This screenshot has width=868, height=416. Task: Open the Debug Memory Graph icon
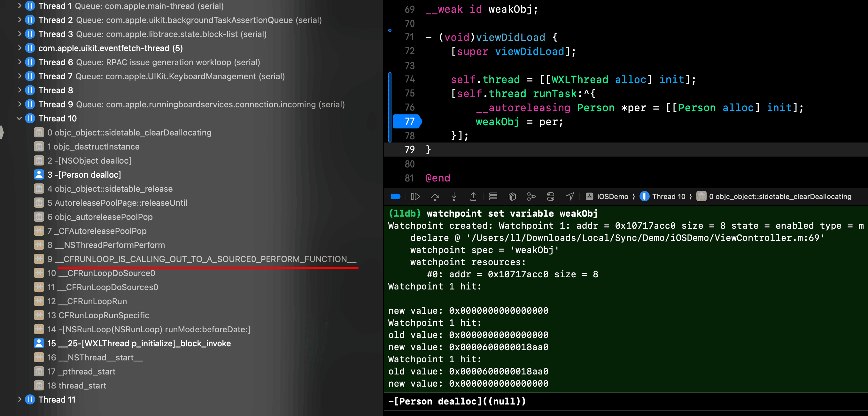(531, 196)
